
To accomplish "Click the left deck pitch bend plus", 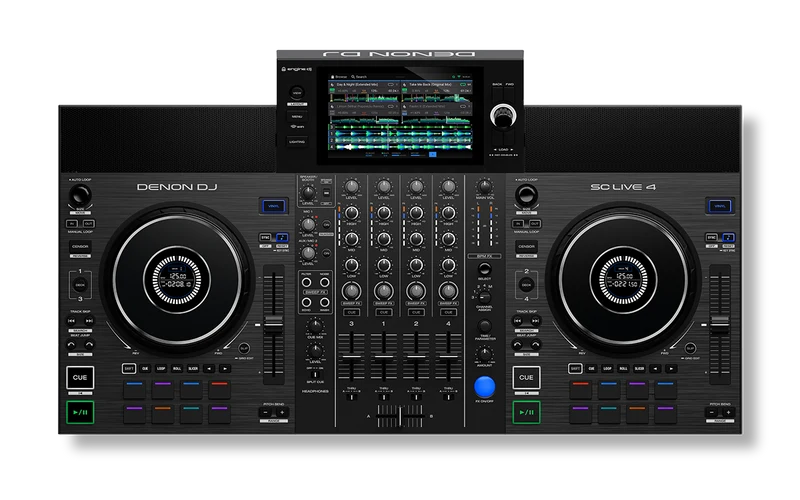I will pos(282,412).
